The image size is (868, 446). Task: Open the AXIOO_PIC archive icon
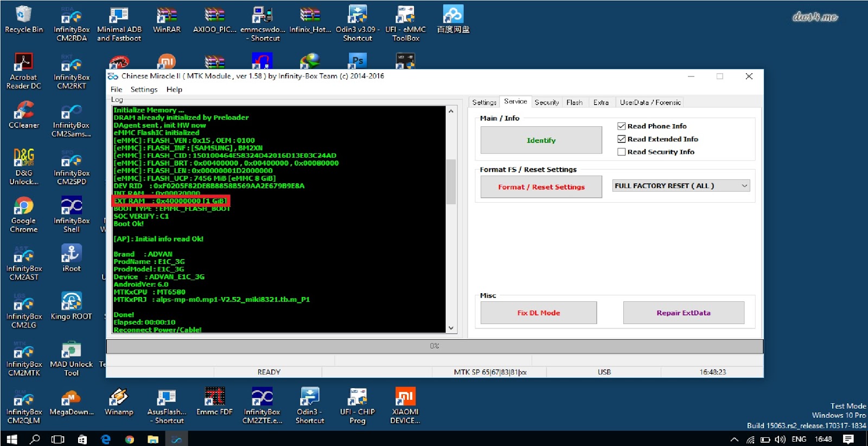(214, 20)
